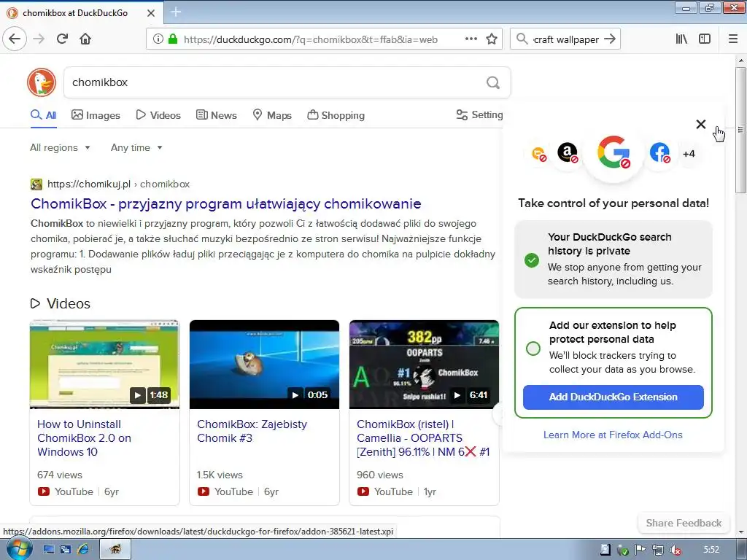747x560 pixels.
Task: Click the craft wallpaper search field
Action: (x=565, y=39)
